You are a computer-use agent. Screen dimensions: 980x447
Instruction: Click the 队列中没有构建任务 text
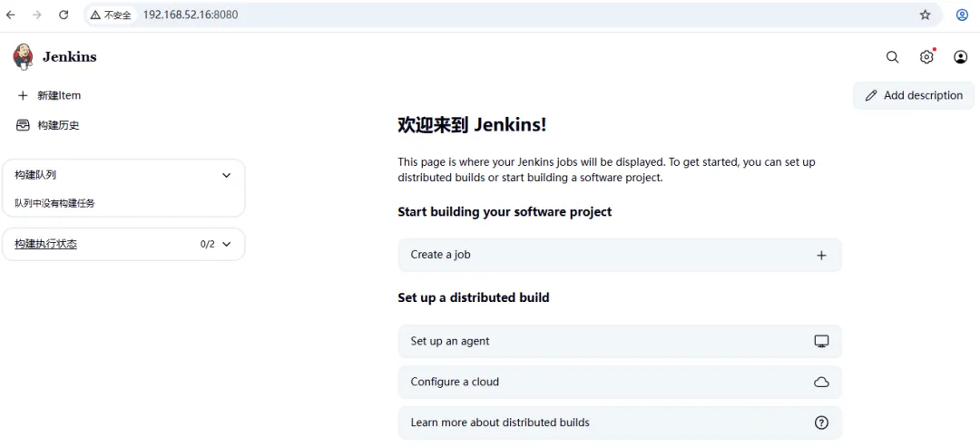coord(55,203)
